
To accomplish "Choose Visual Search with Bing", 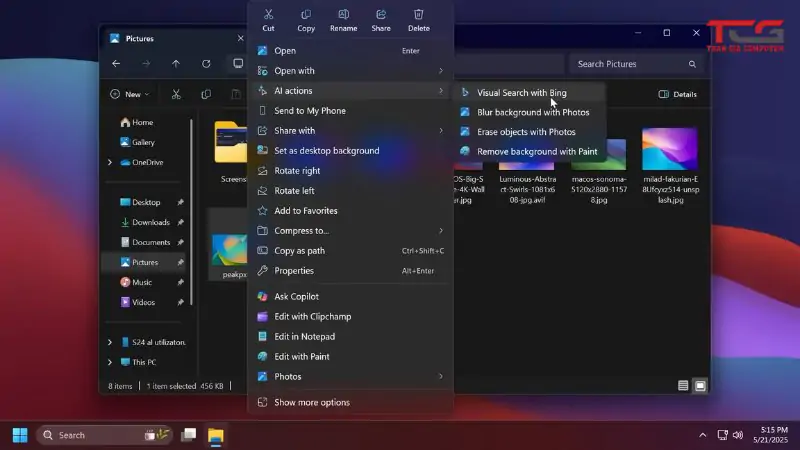I will click(x=530, y=93).
